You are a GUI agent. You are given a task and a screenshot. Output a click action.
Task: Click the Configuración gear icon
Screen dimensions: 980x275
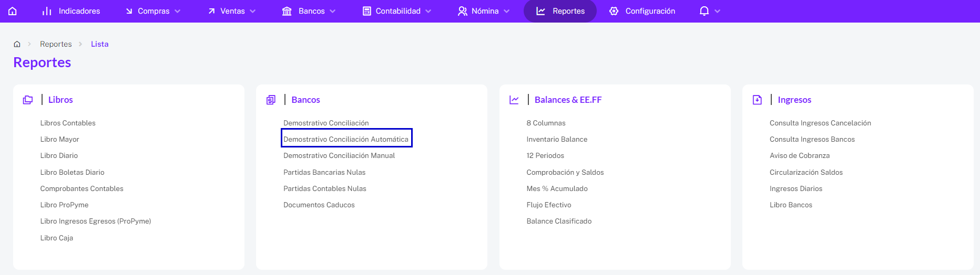pos(614,11)
